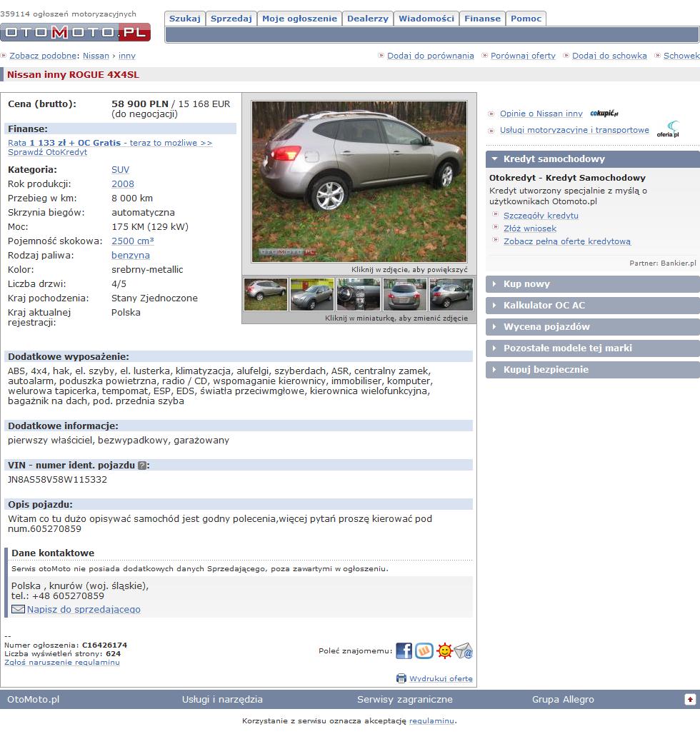Screen dimensions: 700x739
Task: Click the 2500 cm³ engine link
Action: tap(132, 241)
